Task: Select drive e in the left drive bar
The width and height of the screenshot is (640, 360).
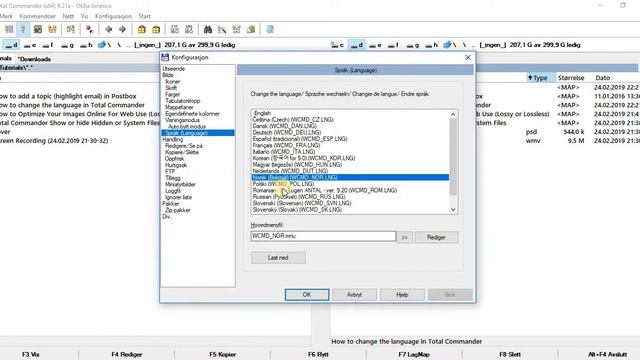Action: 30,45
